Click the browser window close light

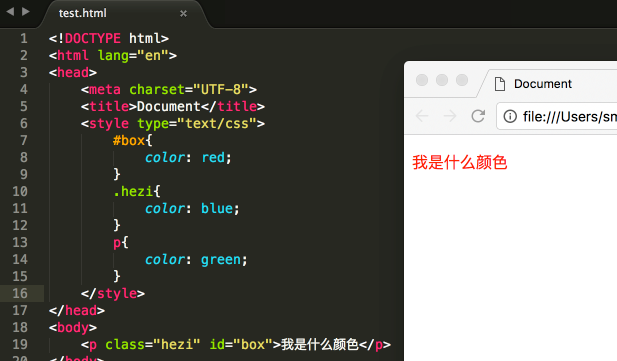pos(422,80)
